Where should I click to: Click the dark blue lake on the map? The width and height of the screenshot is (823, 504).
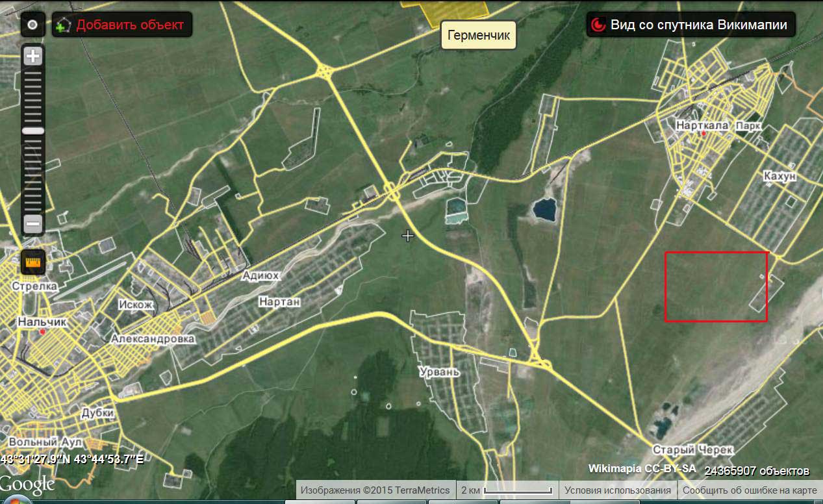(x=544, y=209)
